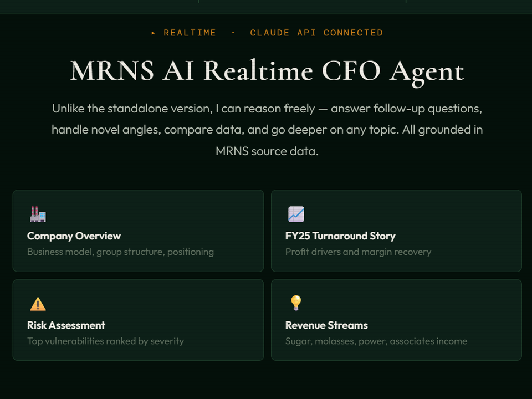The image size is (532, 399).
Task: Click the orange play arrow beside REALTIME
Action: click(154, 33)
